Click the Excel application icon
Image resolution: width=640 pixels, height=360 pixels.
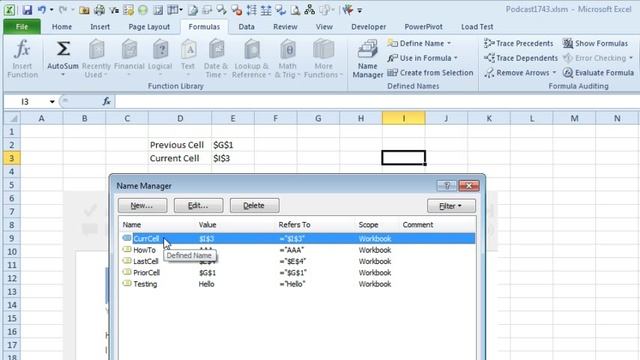(x=10, y=10)
